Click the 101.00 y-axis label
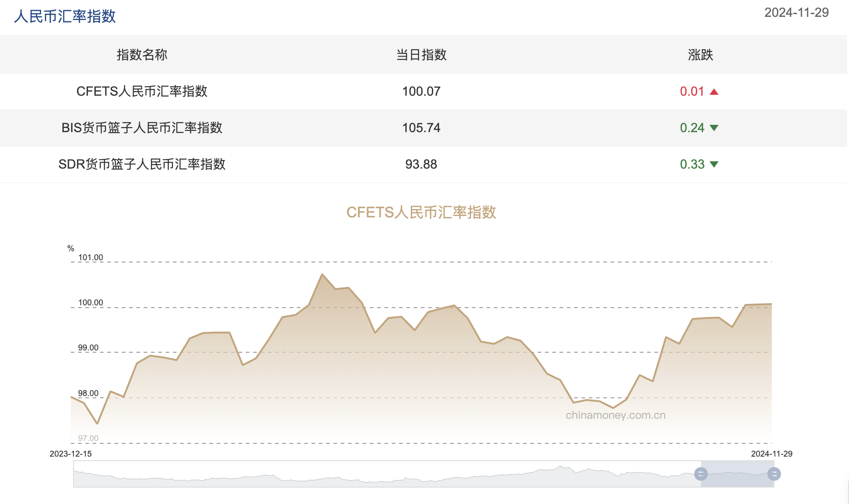 [x=91, y=257]
